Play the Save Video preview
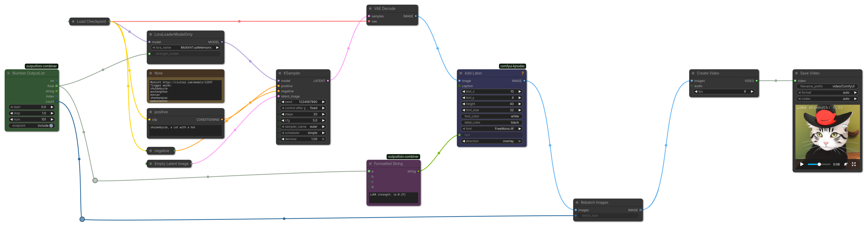 click(802, 164)
